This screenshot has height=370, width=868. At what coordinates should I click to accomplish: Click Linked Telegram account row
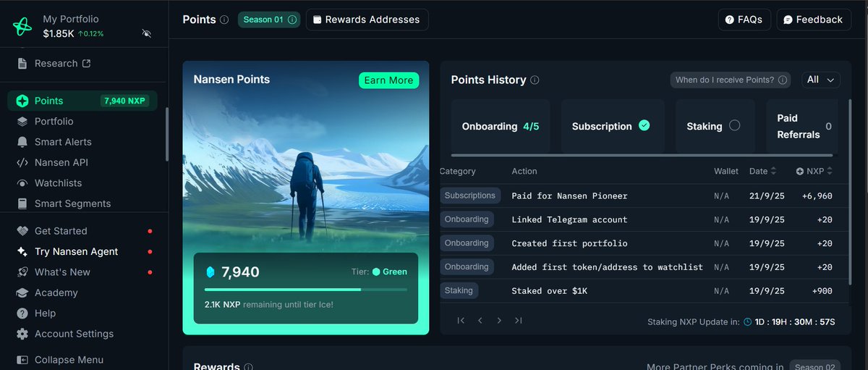643,219
